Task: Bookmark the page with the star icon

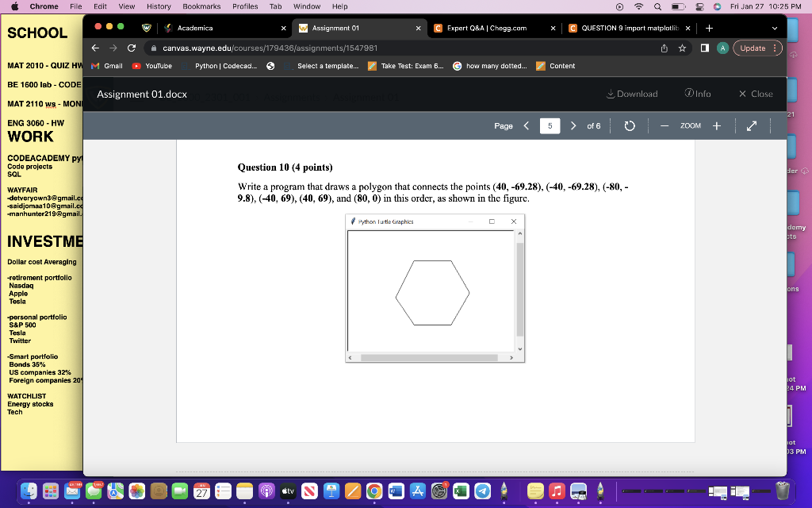Action: [x=682, y=48]
